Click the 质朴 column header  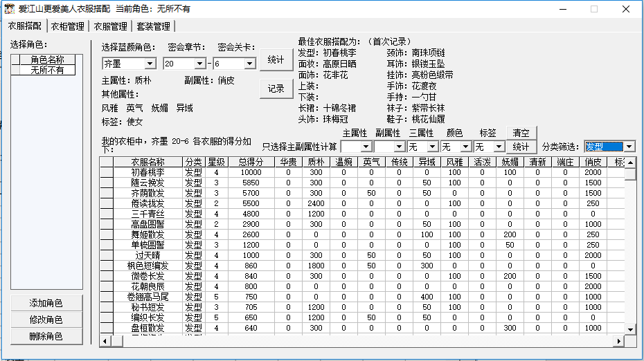tap(316, 162)
